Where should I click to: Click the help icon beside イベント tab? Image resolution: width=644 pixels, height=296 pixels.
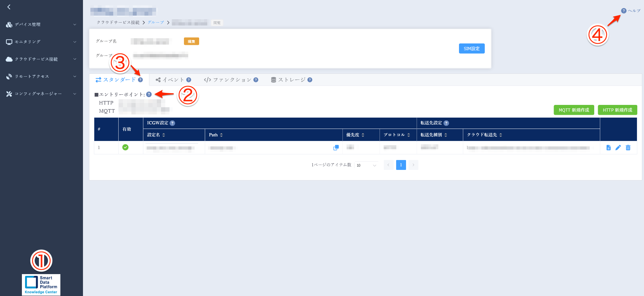(189, 80)
